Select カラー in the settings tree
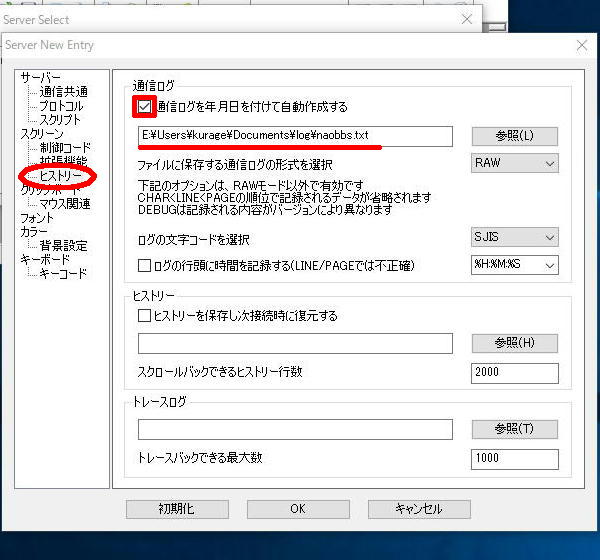Viewport: 600px width, 560px height. pyautogui.click(x=34, y=232)
